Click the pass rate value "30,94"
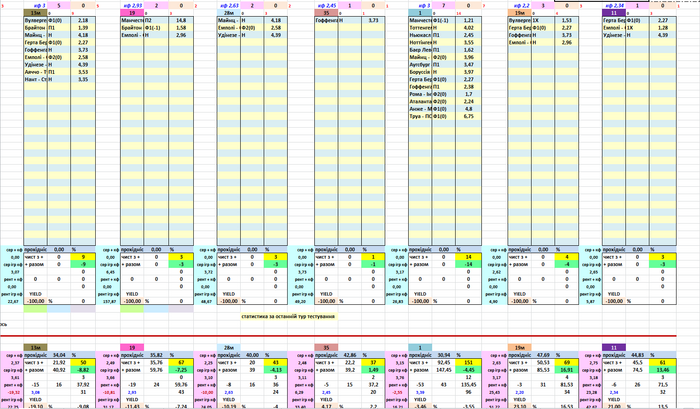This screenshot has width=700, height=409. tap(444, 355)
